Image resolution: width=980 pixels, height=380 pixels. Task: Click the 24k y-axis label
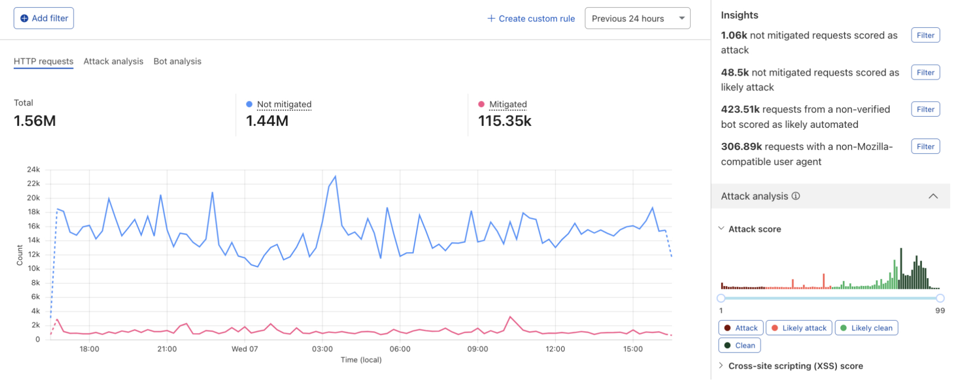(x=33, y=169)
